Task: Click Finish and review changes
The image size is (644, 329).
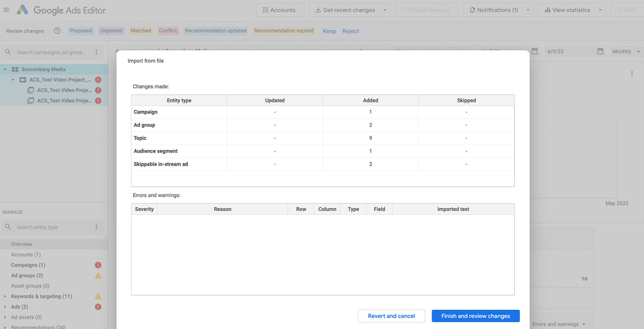Action: point(475,316)
